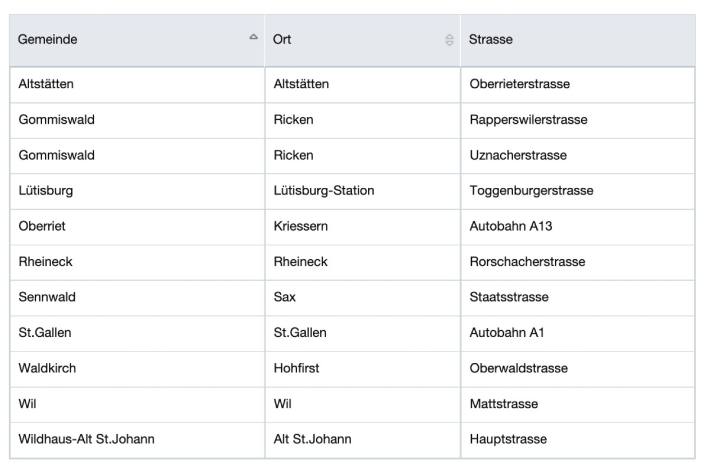Select the Rorschacherstrasse cell
The image size is (710, 473).
click(x=578, y=262)
